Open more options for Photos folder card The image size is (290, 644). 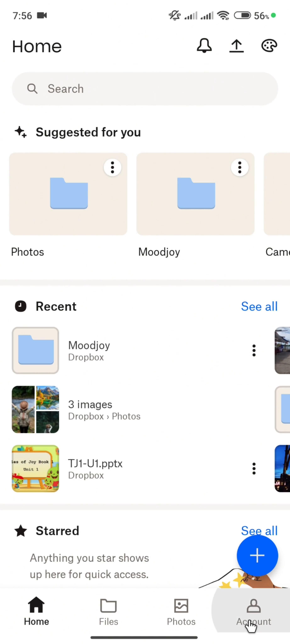(112, 167)
